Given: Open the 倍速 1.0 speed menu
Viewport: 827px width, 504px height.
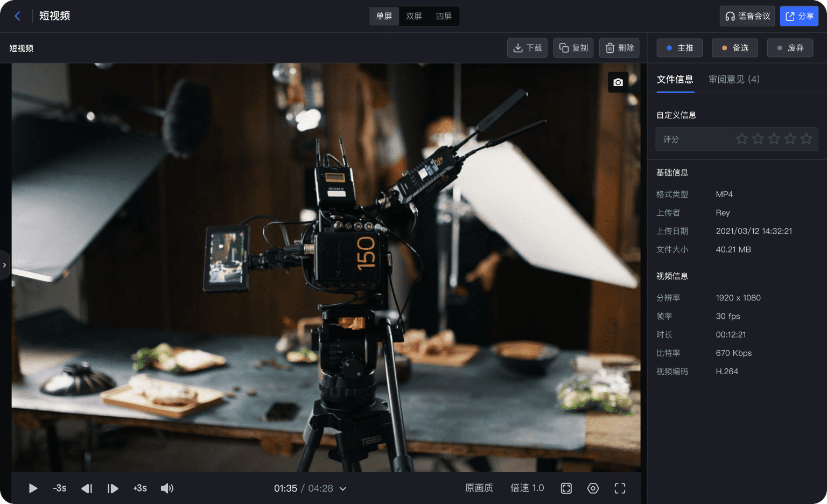Looking at the screenshot, I should pyautogui.click(x=527, y=488).
